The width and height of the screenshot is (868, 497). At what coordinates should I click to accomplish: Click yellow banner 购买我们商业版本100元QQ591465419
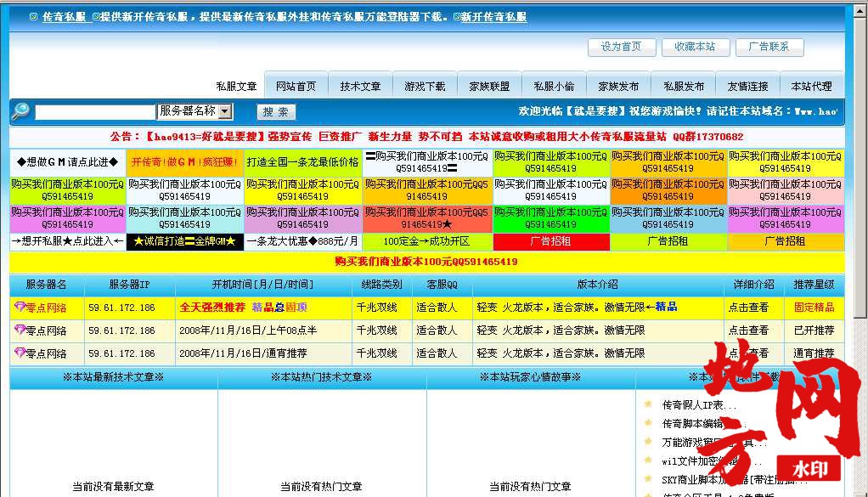click(426, 261)
